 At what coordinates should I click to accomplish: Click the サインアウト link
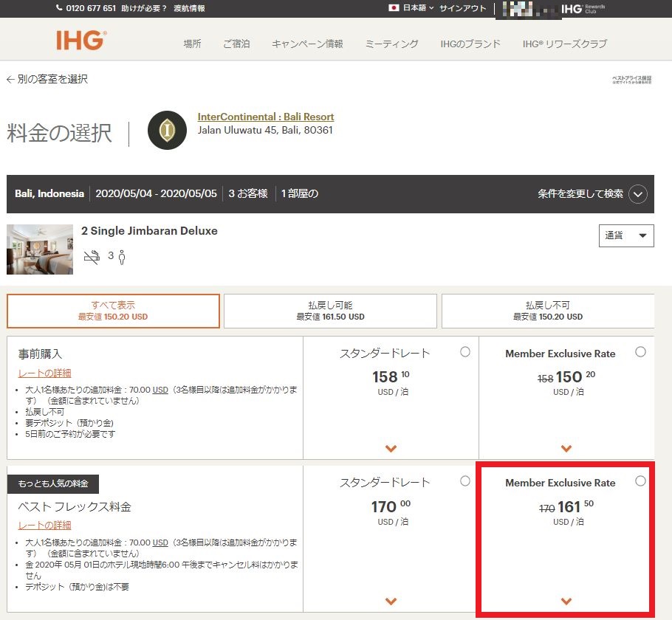tap(463, 8)
